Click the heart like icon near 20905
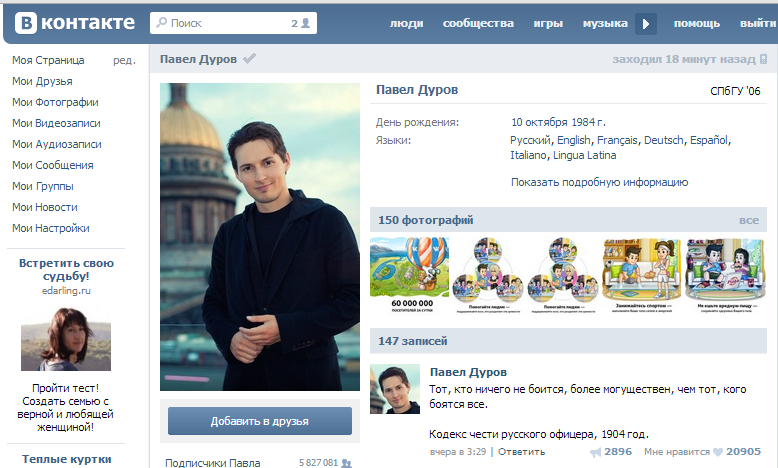The height and width of the screenshot is (468, 778). pos(717,452)
